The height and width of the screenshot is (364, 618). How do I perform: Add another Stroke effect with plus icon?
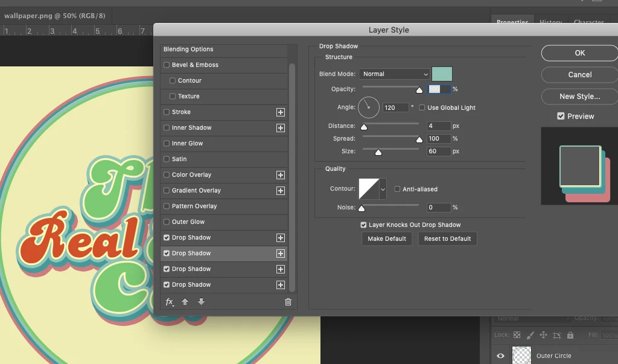coord(280,112)
